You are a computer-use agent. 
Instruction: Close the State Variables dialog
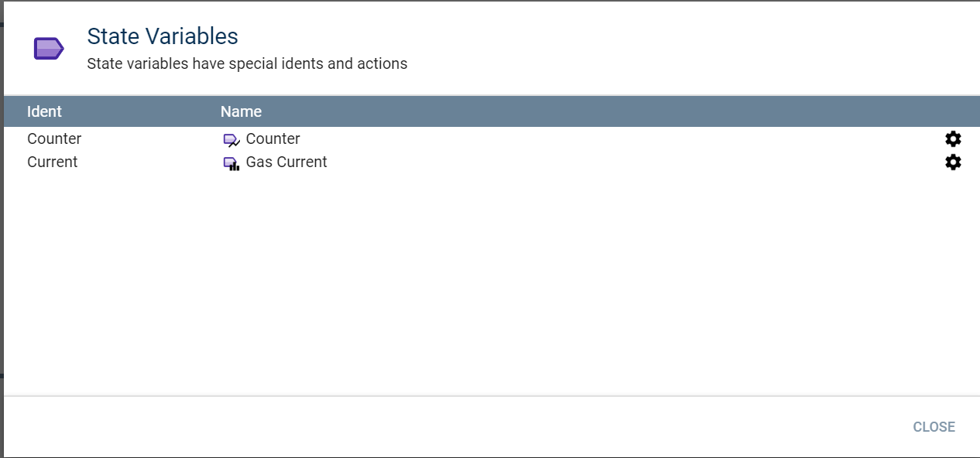(934, 427)
